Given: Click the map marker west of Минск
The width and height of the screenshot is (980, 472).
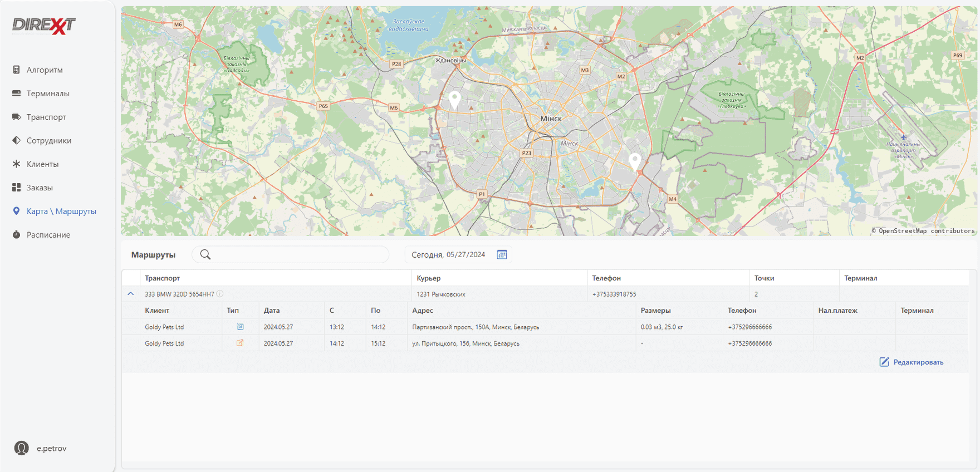Looking at the screenshot, I should click(455, 100).
